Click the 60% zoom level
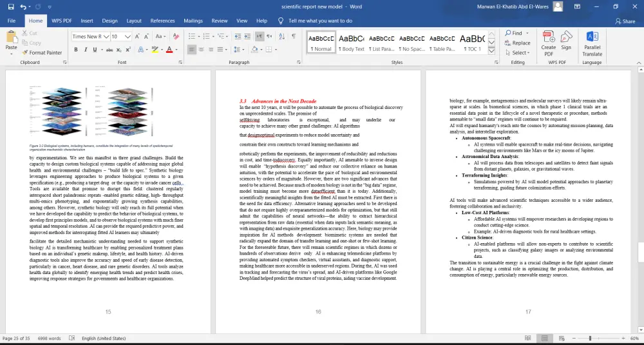 [634, 339]
